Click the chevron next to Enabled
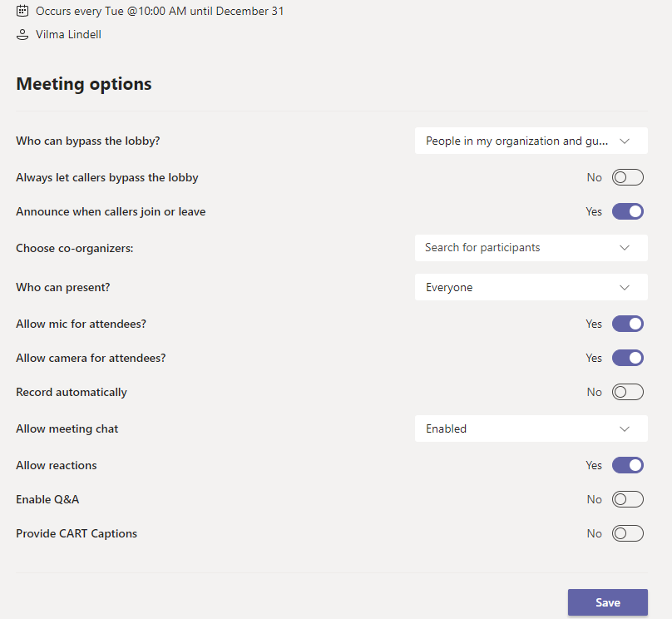672x619 pixels. pyautogui.click(x=625, y=428)
